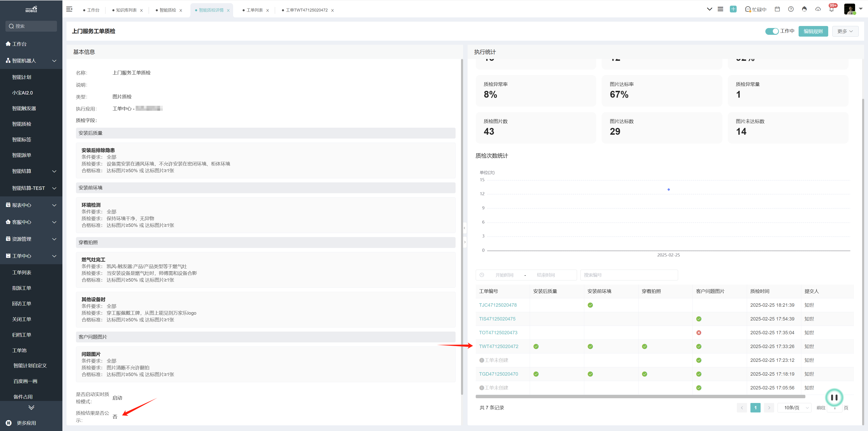Screen dimensions: 868x431
Task: Click the panel collapse-left arrow handle
Action: point(464,228)
